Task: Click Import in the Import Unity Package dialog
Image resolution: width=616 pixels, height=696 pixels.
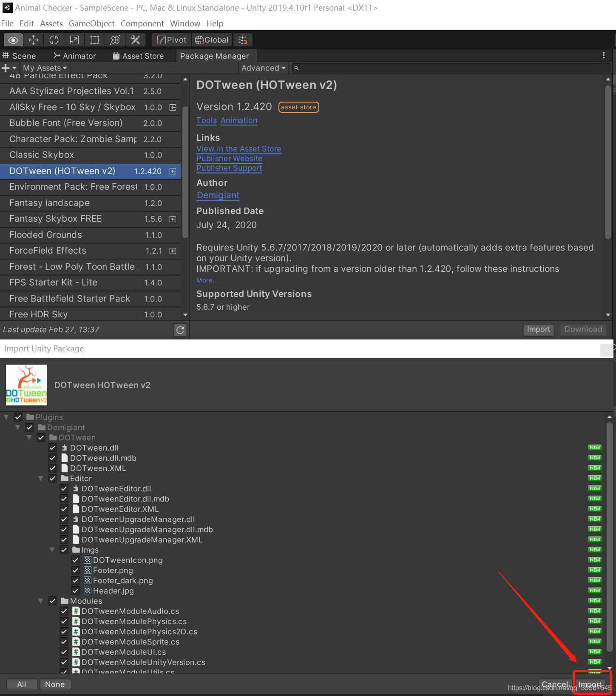Action: click(x=590, y=685)
